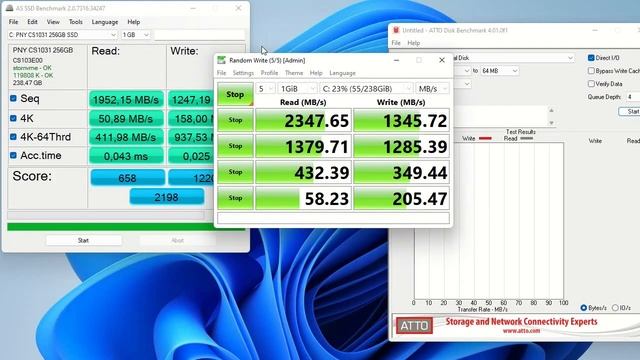Disable Direct I/O in ATTO
The width and height of the screenshot is (640, 360).
tap(591, 58)
